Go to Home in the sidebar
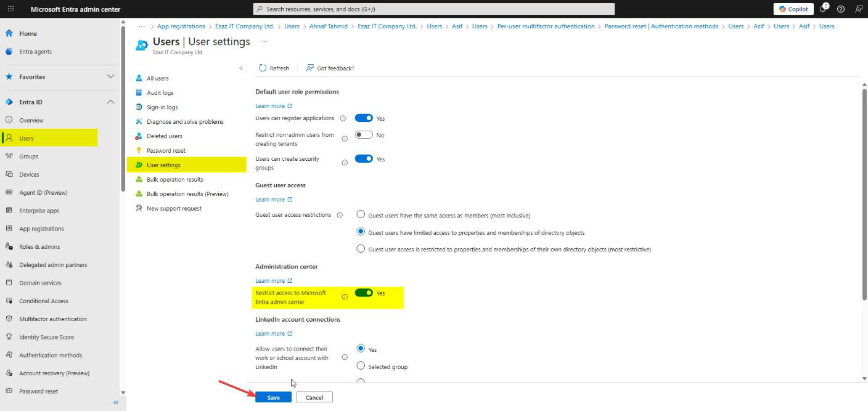The width and height of the screenshot is (868, 411). click(x=28, y=33)
